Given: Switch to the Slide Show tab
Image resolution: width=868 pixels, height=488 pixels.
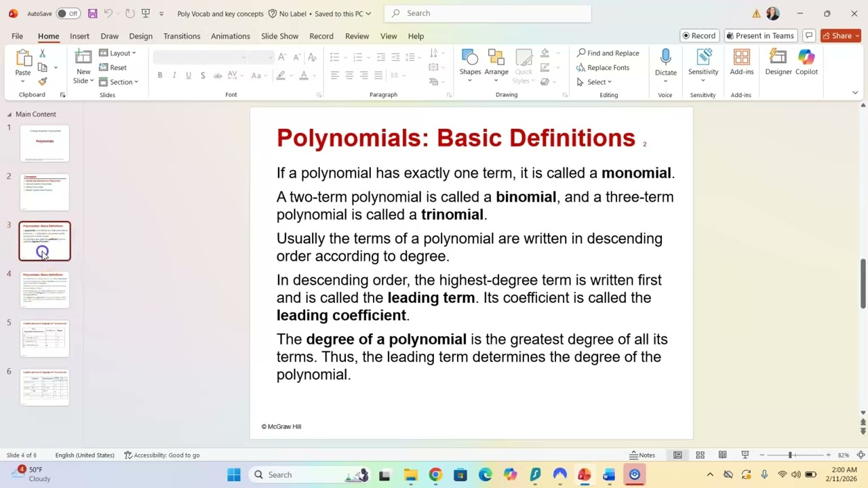Looking at the screenshot, I should 279,36.
